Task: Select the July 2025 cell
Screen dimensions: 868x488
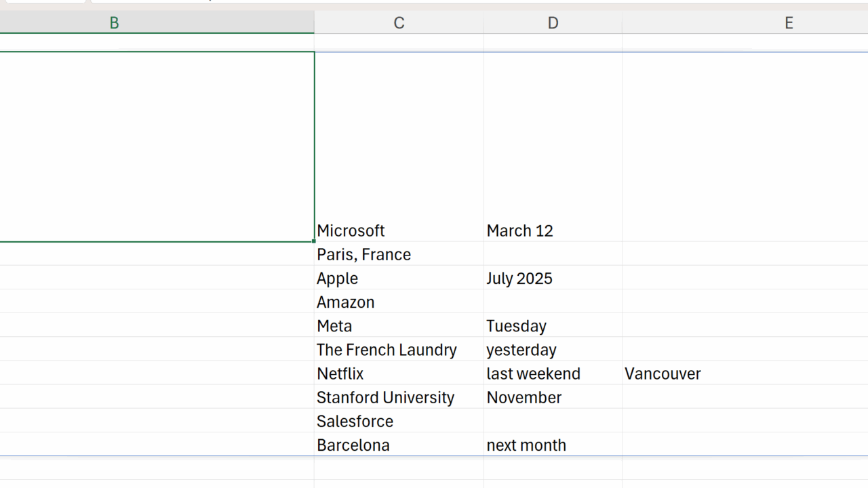Action: pos(553,278)
